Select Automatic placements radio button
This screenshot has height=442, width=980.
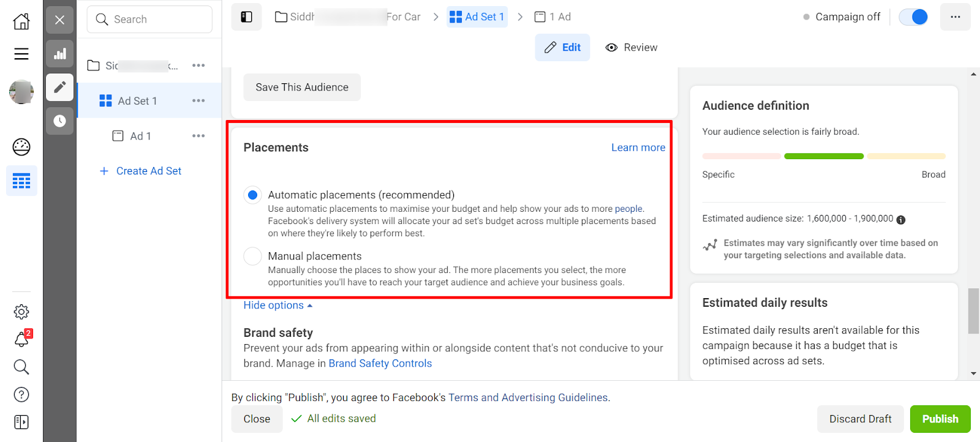252,195
